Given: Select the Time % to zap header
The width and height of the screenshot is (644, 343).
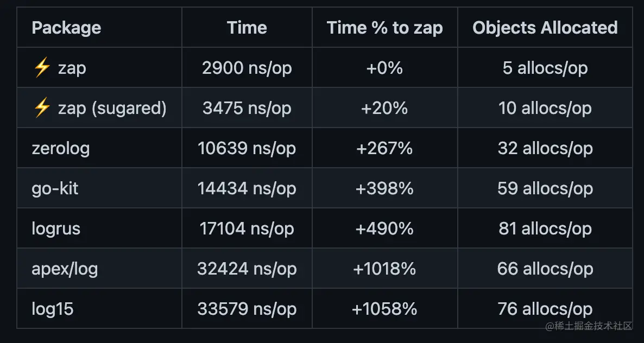Looking at the screenshot, I should (385, 28).
